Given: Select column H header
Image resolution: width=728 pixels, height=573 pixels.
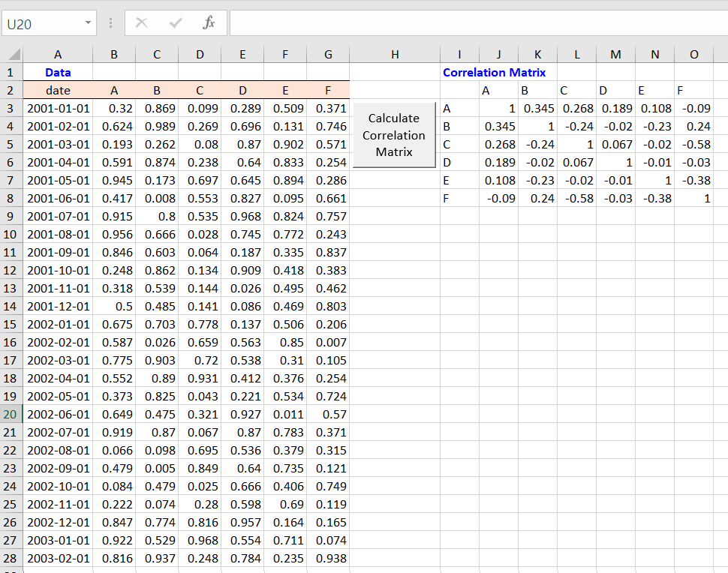Looking at the screenshot, I should click(x=395, y=54).
